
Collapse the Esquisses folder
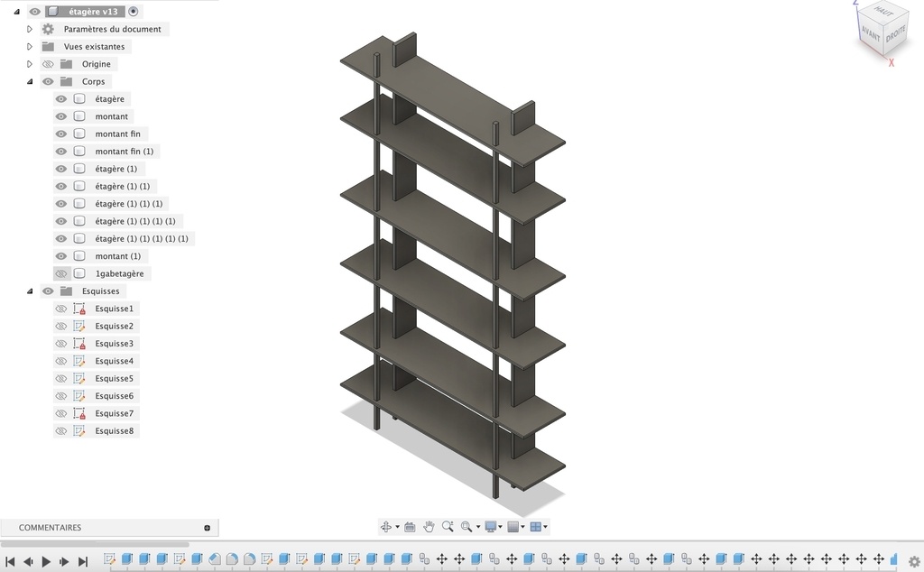[x=30, y=291]
